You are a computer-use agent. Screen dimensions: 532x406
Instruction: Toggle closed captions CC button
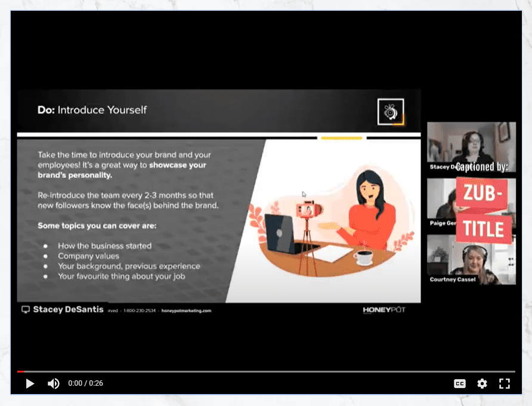pos(459,383)
